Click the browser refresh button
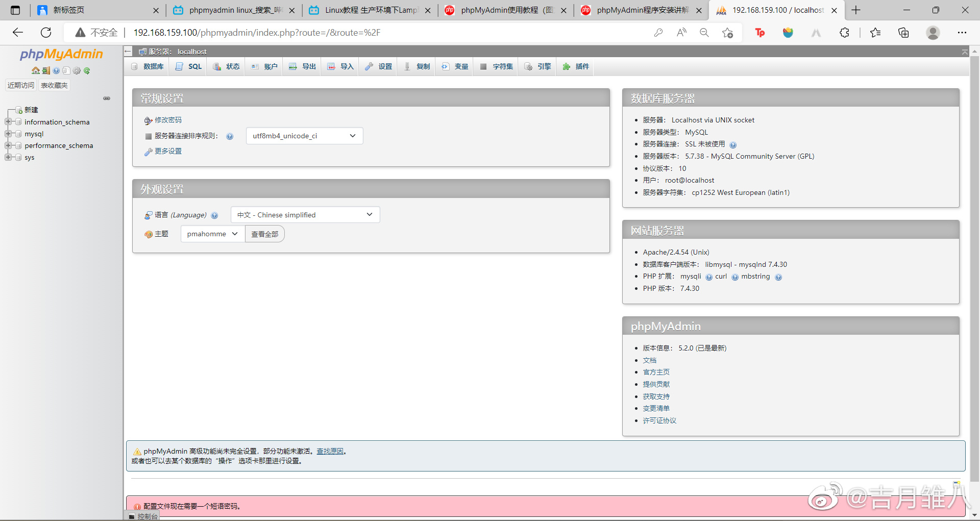980x521 pixels. (x=46, y=33)
